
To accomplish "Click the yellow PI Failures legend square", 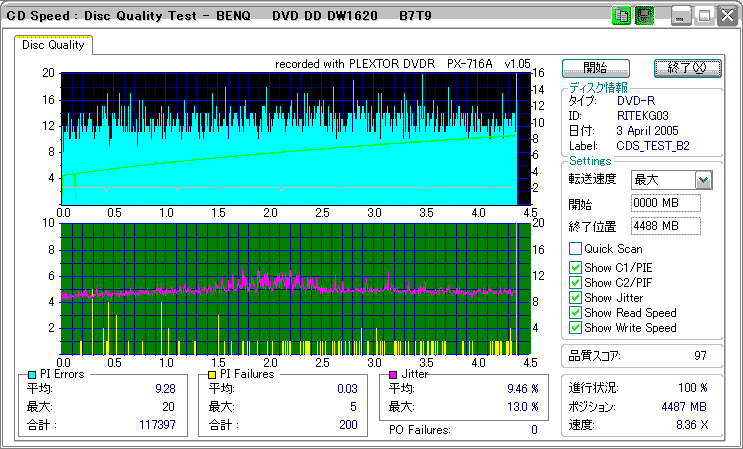I will tap(212, 374).
